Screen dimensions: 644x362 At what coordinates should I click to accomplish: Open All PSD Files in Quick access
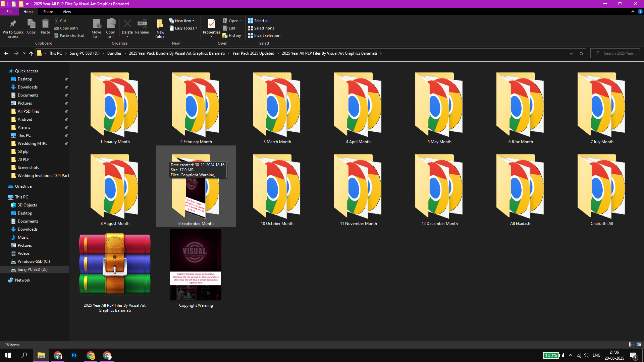pyautogui.click(x=29, y=111)
